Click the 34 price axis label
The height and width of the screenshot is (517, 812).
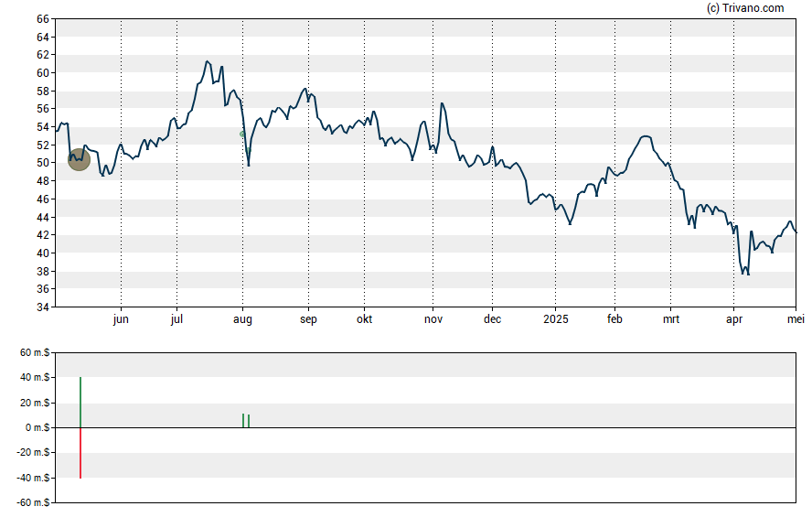(42, 307)
